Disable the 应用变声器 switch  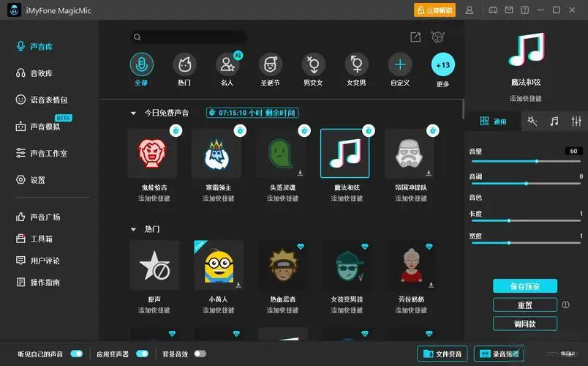click(142, 354)
